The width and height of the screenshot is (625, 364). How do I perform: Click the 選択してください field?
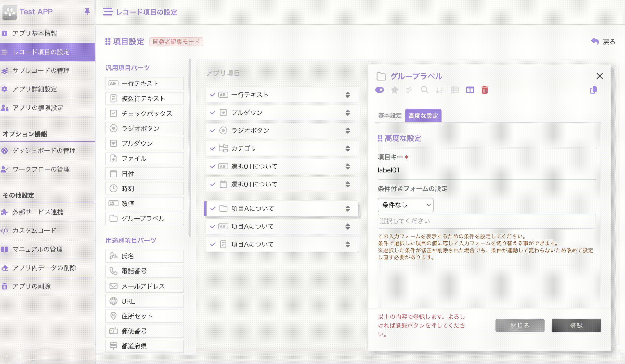(487, 221)
